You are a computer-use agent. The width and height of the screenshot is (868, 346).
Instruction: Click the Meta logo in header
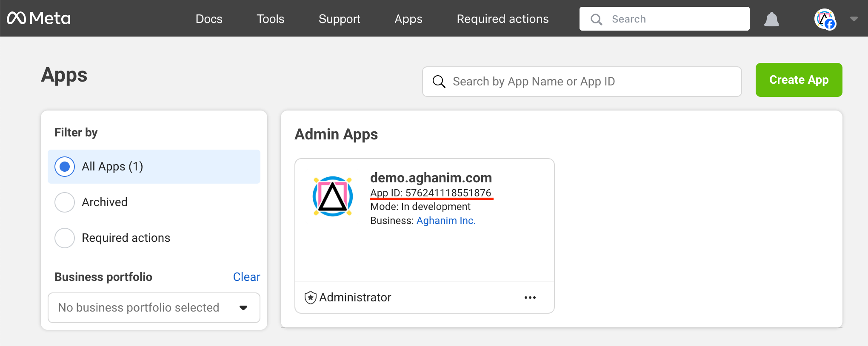(x=39, y=18)
